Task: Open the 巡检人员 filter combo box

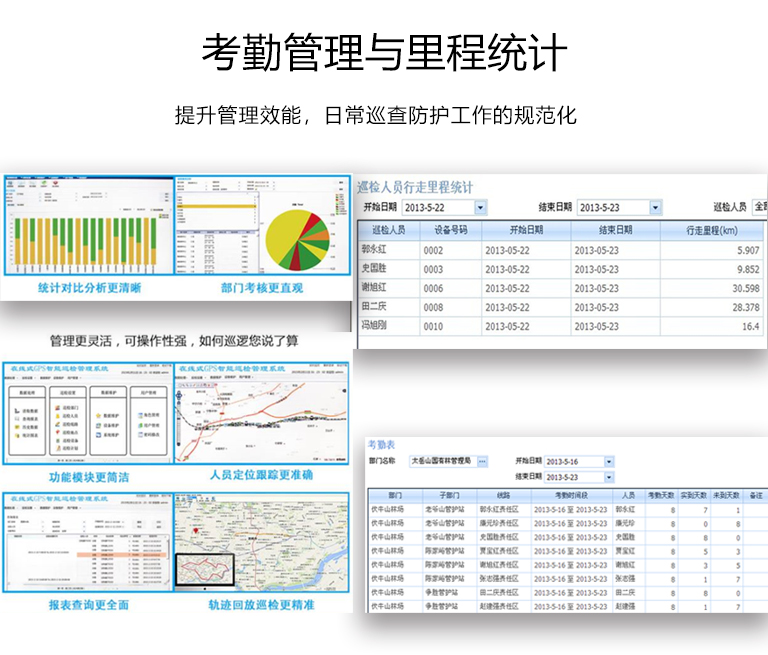Action: click(x=759, y=207)
